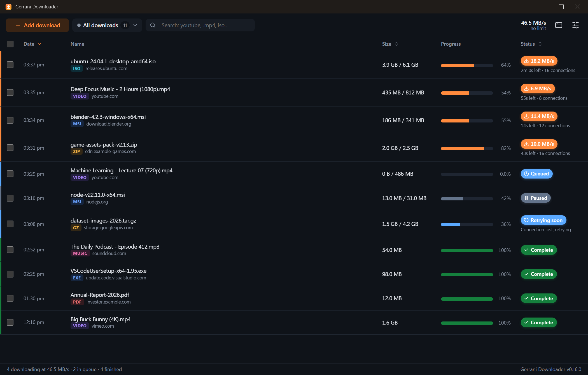
Task: Expand the All downloads filter dropdown
Action: tap(107, 25)
